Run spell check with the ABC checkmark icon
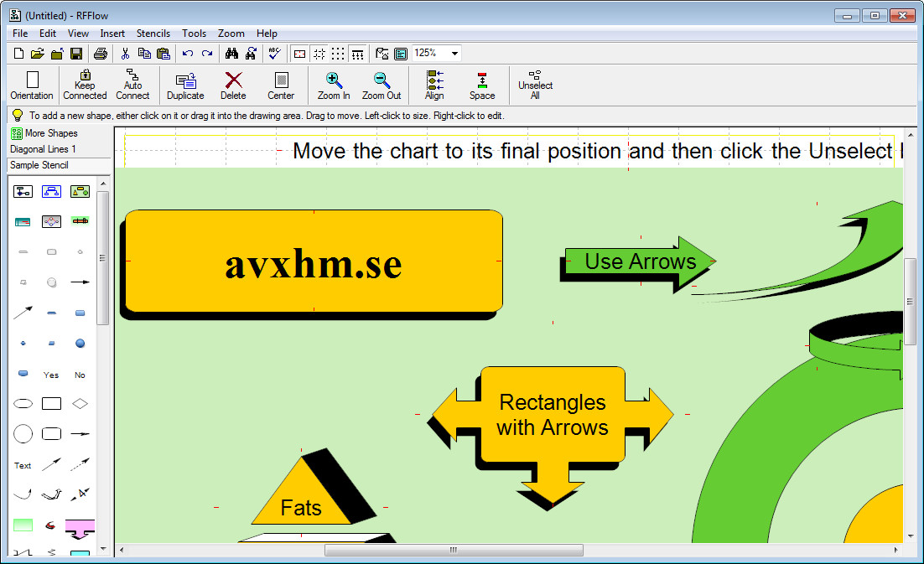924x564 pixels. pos(275,54)
